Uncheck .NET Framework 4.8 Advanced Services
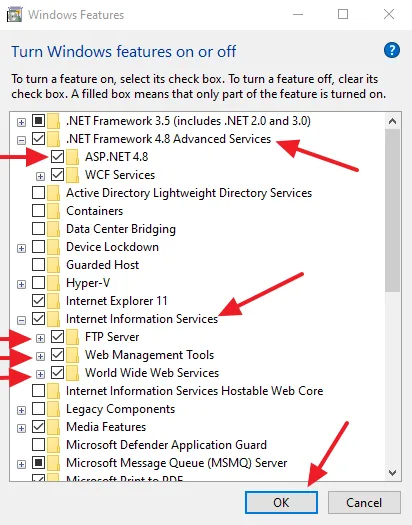The image size is (412, 525). point(38,139)
